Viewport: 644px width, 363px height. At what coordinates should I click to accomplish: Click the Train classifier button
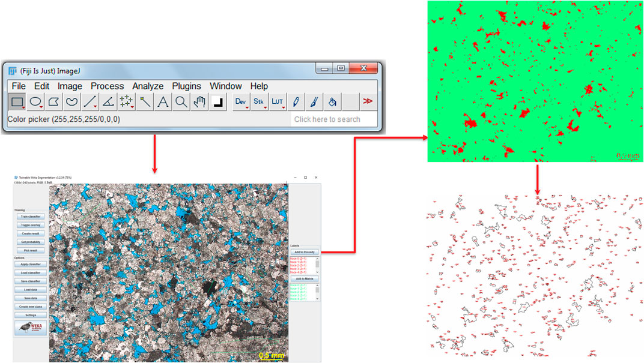(31, 217)
